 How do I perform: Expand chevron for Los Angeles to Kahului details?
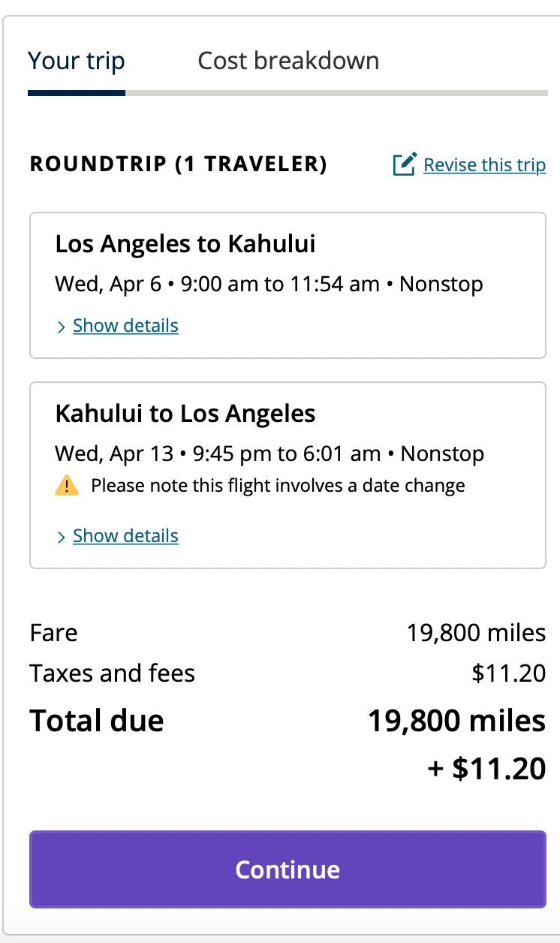[62, 327]
